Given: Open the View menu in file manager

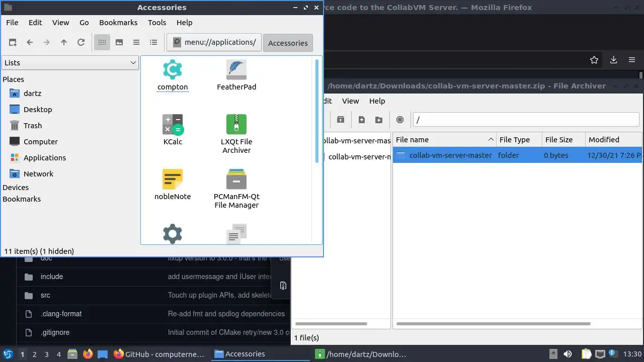Looking at the screenshot, I should click(60, 23).
